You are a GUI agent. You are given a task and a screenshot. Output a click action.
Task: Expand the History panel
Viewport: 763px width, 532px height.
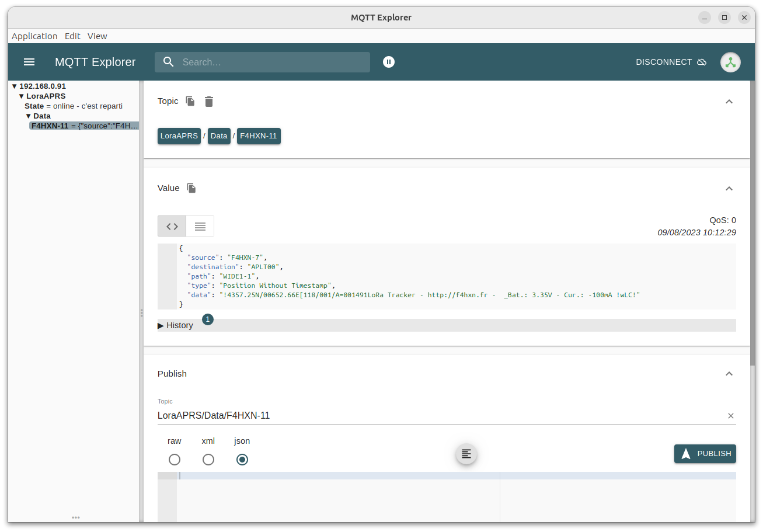point(175,325)
